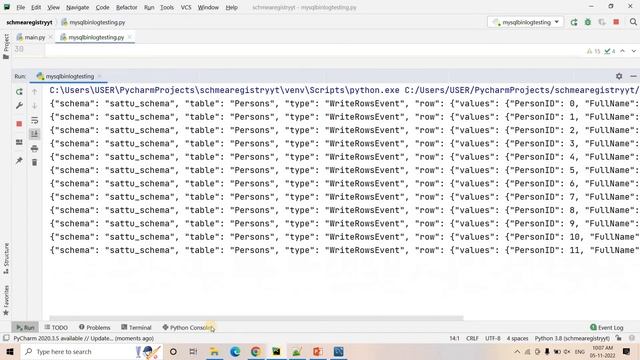Open the Terminal tool window
Image resolution: width=640 pixels, height=360 pixels.
pos(136,327)
